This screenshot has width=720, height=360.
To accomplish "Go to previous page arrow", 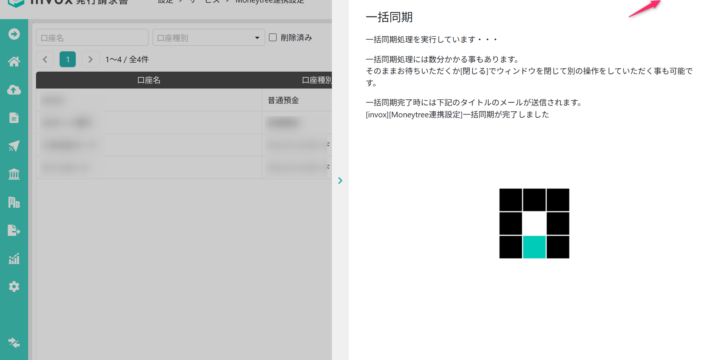I will 45,59.
